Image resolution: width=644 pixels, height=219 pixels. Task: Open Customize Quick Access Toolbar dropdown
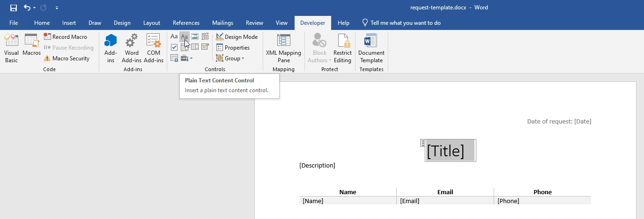point(57,8)
